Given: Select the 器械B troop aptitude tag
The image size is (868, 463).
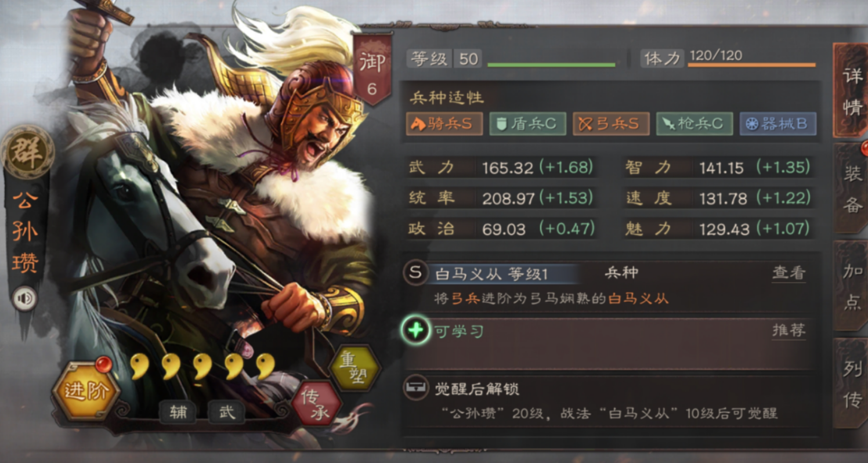Looking at the screenshot, I should click(x=777, y=124).
